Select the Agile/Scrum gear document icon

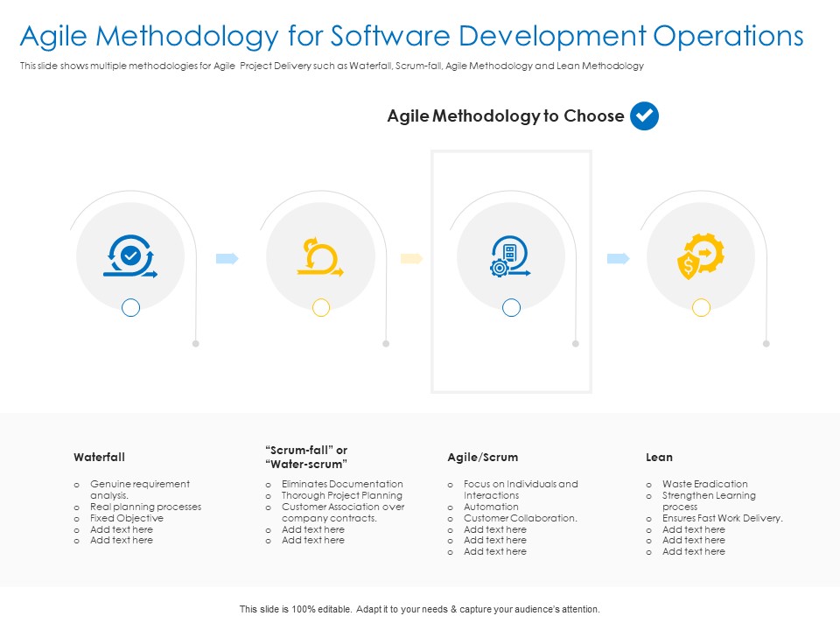tap(510, 256)
